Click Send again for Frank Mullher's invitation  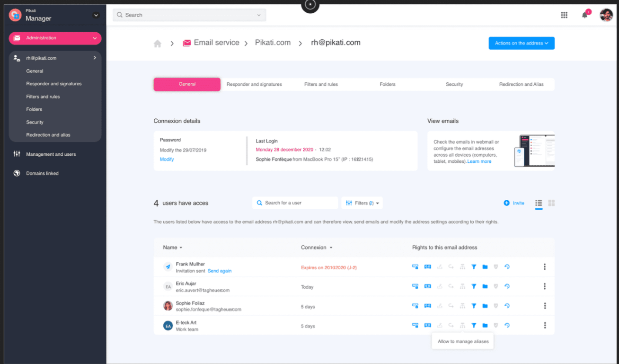click(x=220, y=271)
